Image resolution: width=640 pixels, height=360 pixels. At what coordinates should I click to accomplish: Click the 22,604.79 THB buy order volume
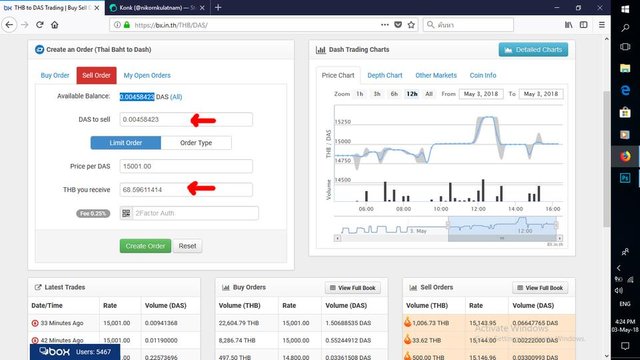(239, 323)
